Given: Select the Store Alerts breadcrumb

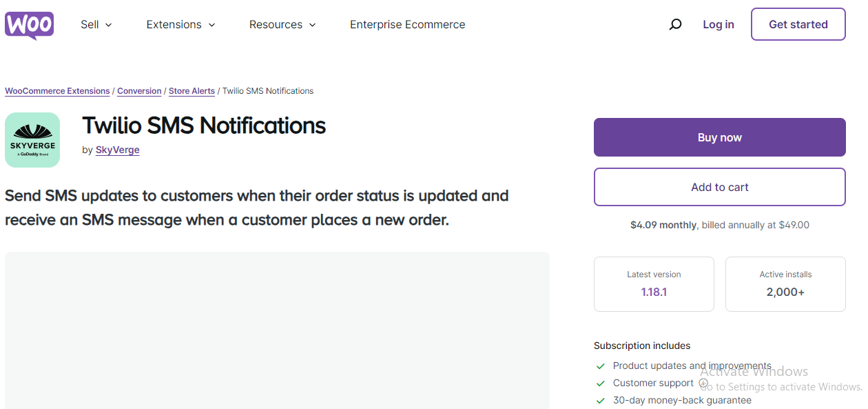Looking at the screenshot, I should (x=192, y=90).
